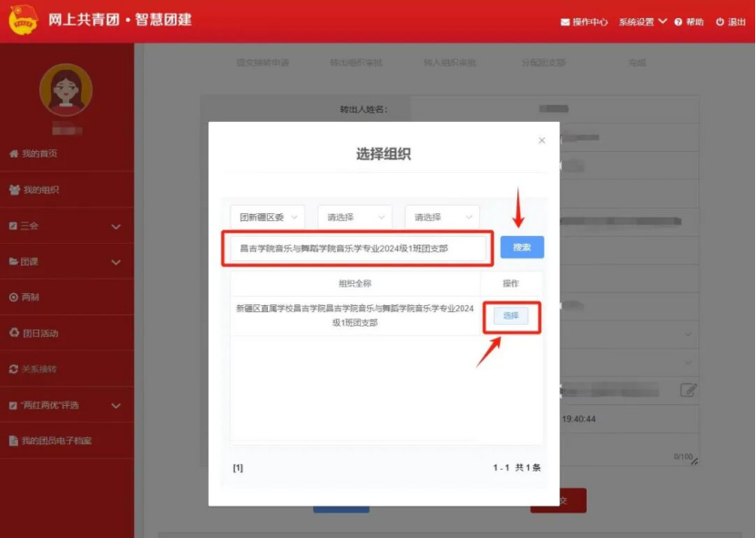
Task: Expand the 三会 sidebar menu
Action: click(66, 226)
